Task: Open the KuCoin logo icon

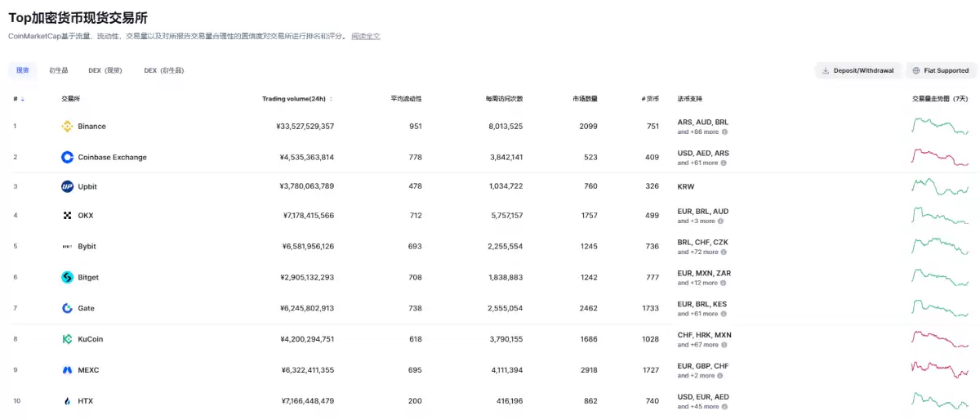Action: point(67,339)
